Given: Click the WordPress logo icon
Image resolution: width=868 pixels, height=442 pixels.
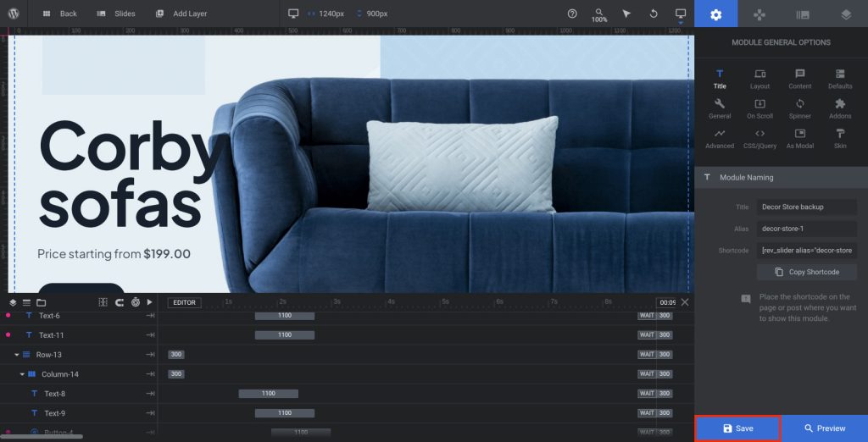Looking at the screenshot, I should point(15,14).
